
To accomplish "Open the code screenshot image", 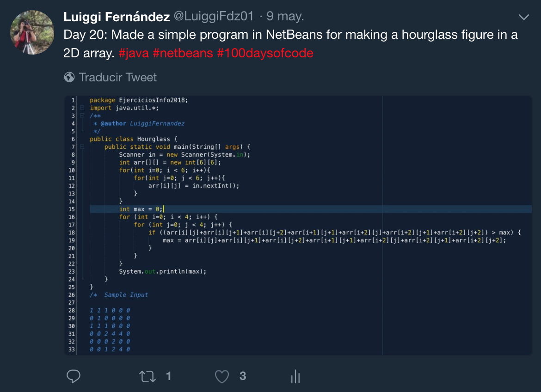I will (298, 225).
